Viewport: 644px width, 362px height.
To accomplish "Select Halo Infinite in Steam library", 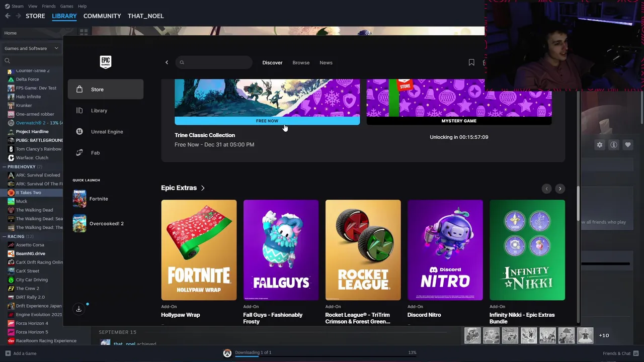I will point(28,97).
